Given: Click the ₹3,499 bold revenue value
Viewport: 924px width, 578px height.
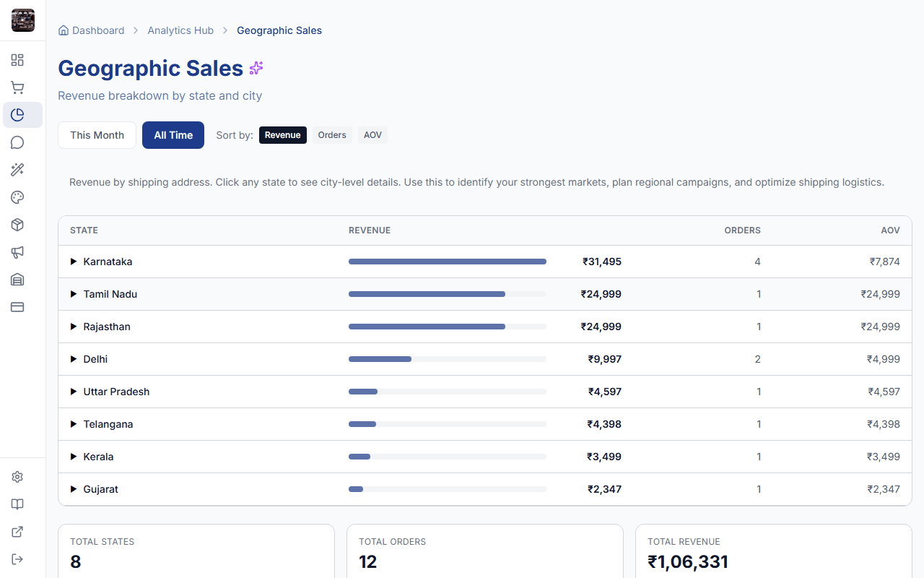Looking at the screenshot, I should pyautogui.click(x=604, y=457).
